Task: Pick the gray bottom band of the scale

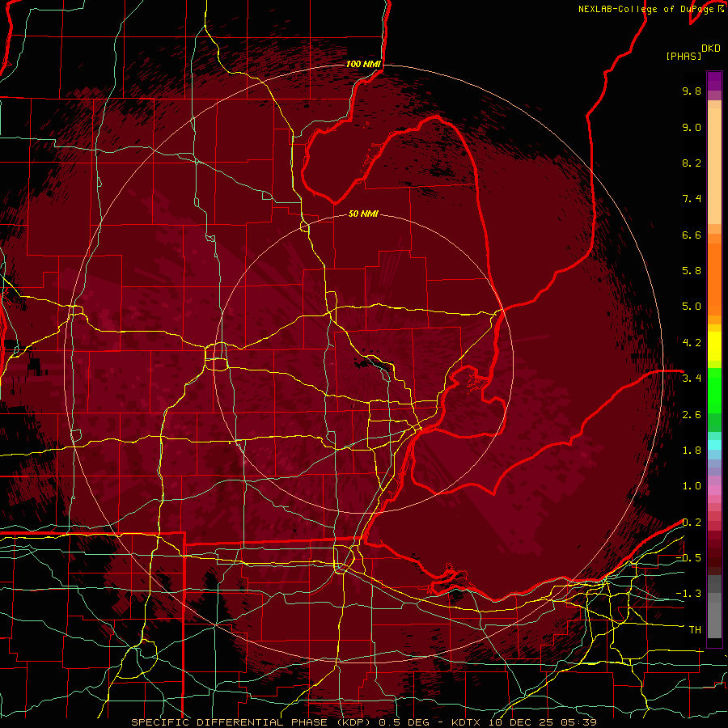Action: (714, 622)
